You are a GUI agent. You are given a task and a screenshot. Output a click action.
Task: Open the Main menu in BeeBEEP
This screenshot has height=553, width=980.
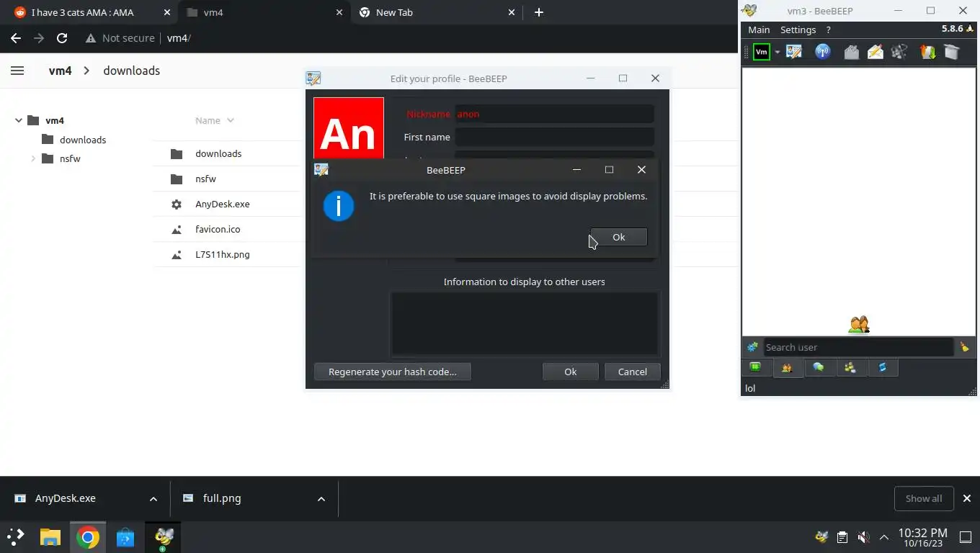[x=759, y=30]
